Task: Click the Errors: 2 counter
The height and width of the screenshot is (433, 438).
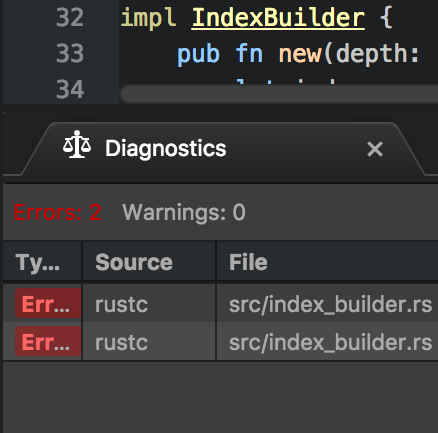Action: pyautogui.click(x=57, y=212)
